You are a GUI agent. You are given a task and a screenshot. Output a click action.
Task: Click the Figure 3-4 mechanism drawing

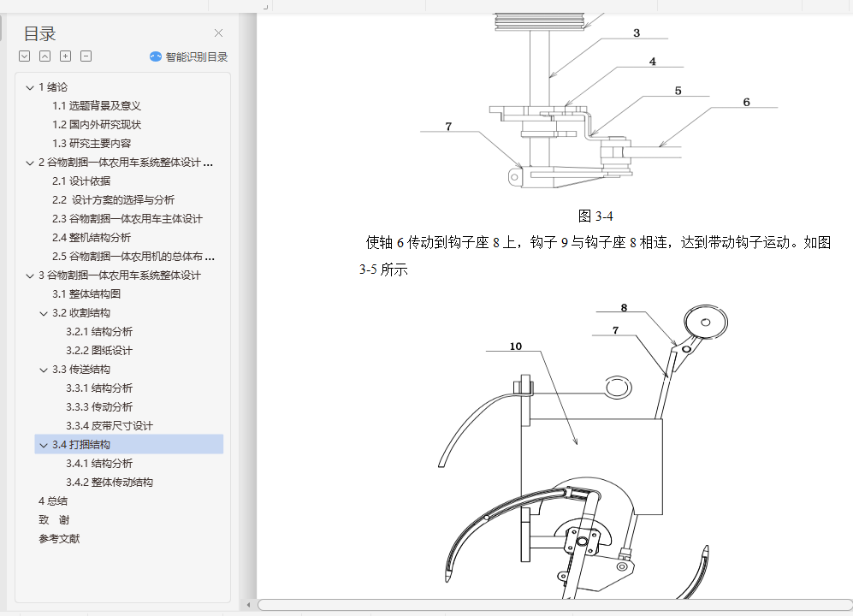point(598,102)
